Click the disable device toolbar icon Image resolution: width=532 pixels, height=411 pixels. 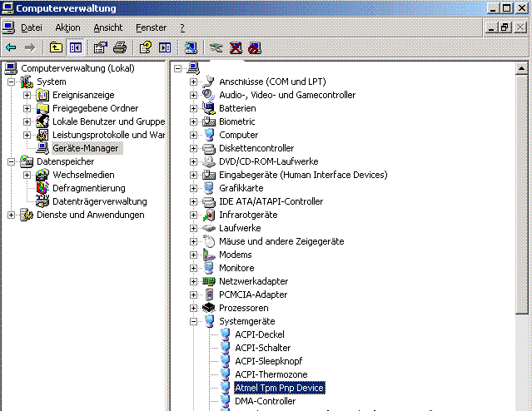point(255,47)
